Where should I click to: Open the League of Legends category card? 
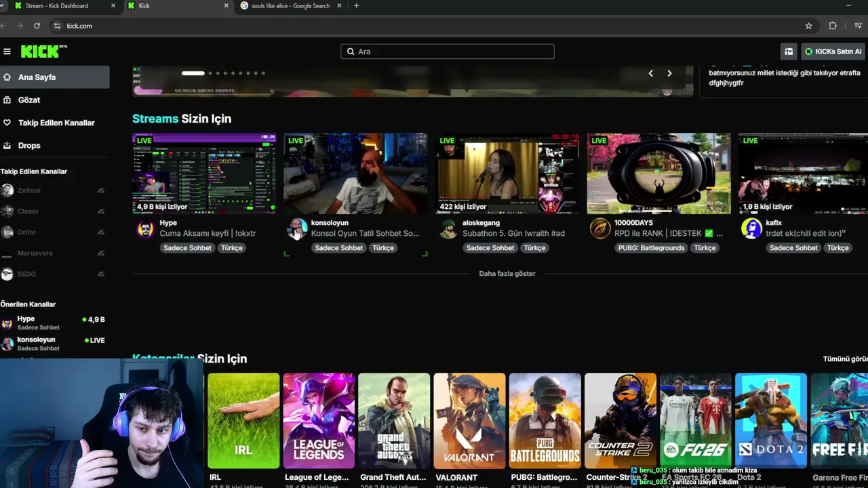click(x=319, y=420)
